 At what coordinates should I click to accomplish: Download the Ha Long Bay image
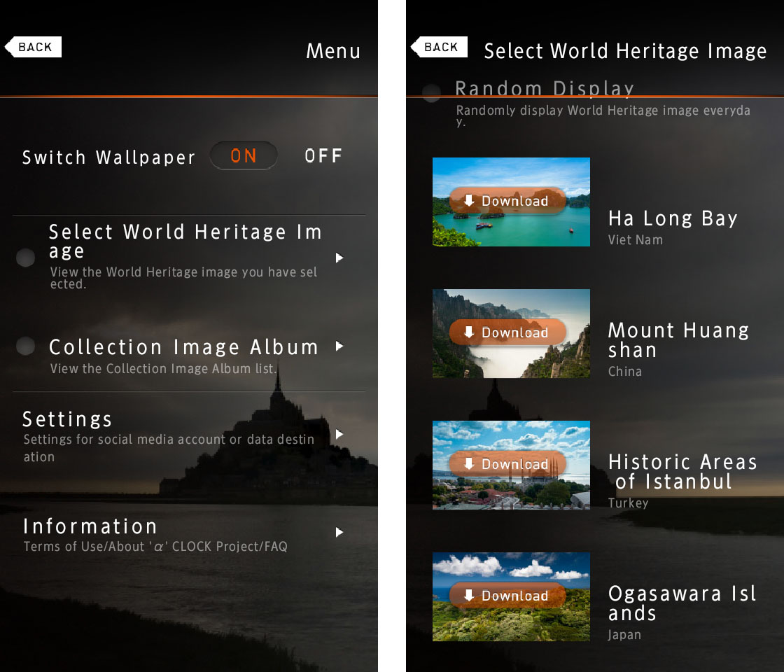[507, 201]
